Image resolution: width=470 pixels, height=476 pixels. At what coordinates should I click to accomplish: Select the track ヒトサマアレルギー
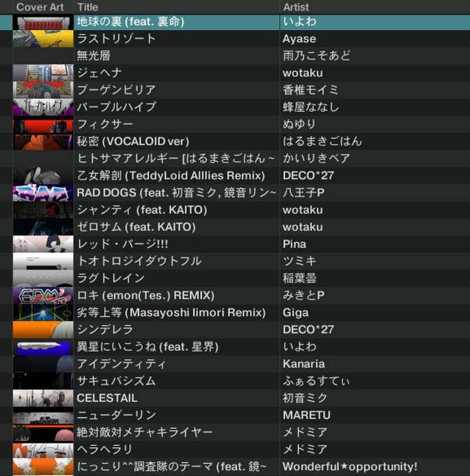176,158
